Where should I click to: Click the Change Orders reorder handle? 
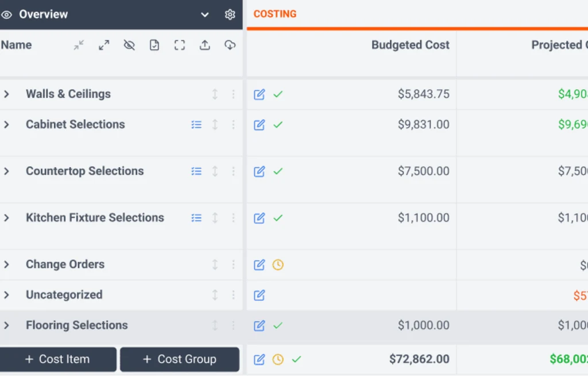click(215, 265)
